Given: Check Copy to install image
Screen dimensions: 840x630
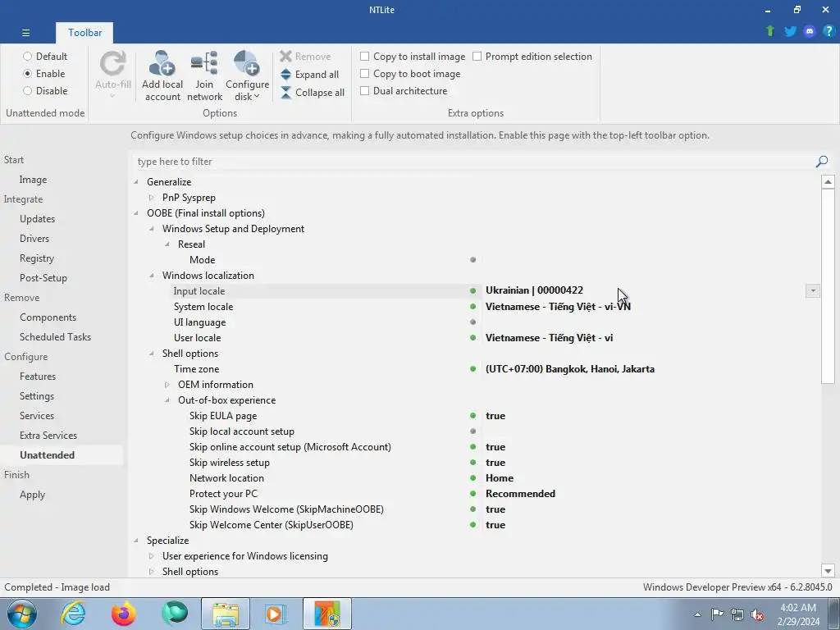Looking at the screenshot, I should pyautogui.click(x=365, y=57).
